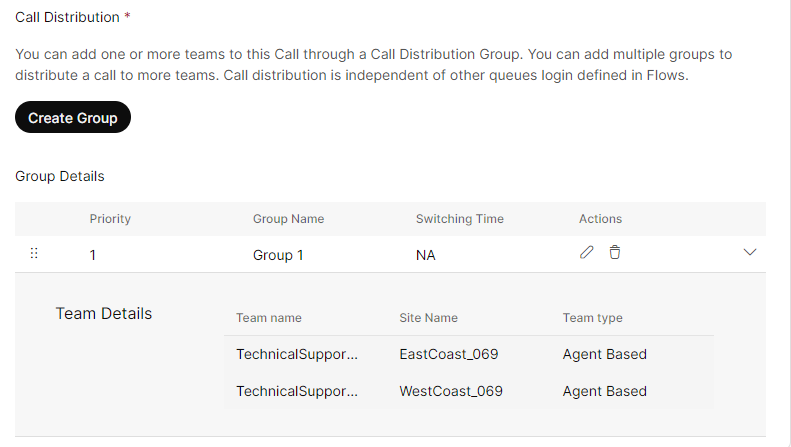Click the Switching Time column header

point(460,218)
